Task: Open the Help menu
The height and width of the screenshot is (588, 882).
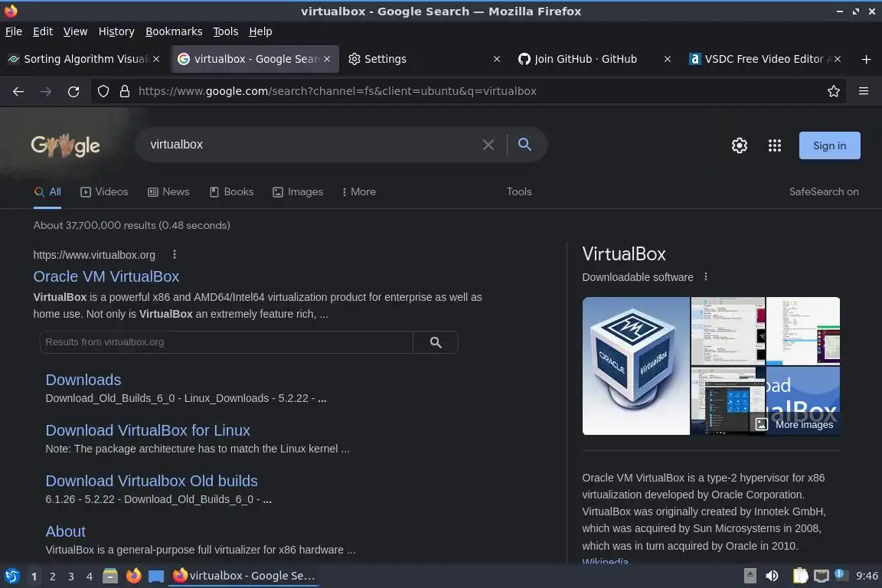Action: (x=260, y=31)
